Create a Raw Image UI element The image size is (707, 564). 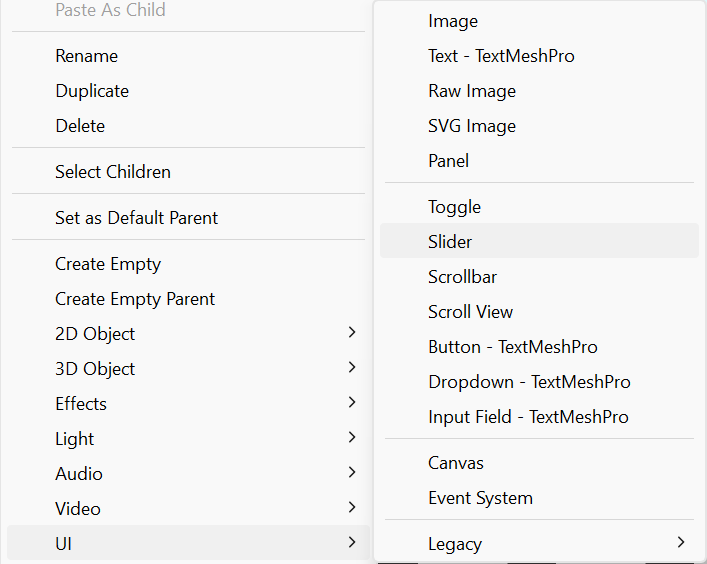(472, 91)
